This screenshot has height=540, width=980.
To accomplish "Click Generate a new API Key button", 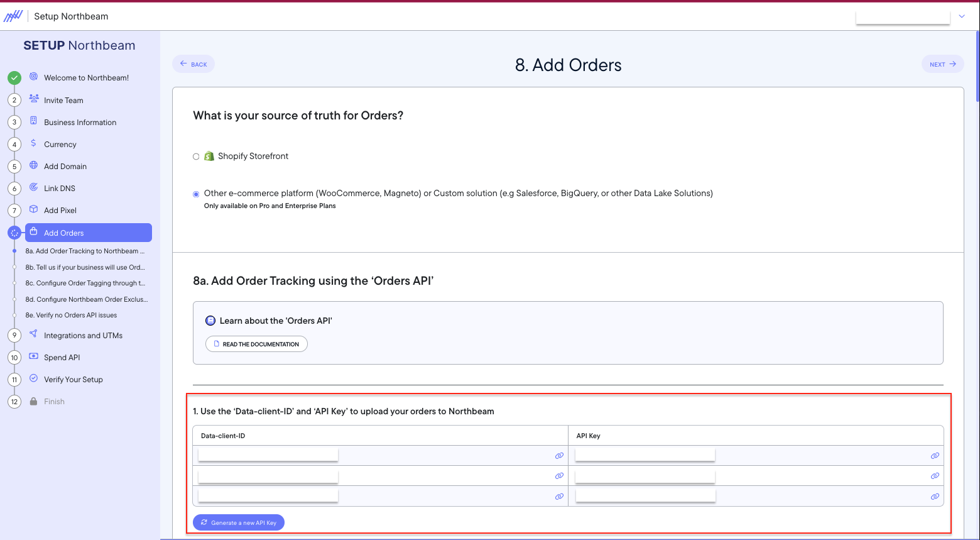I will 239,522.
